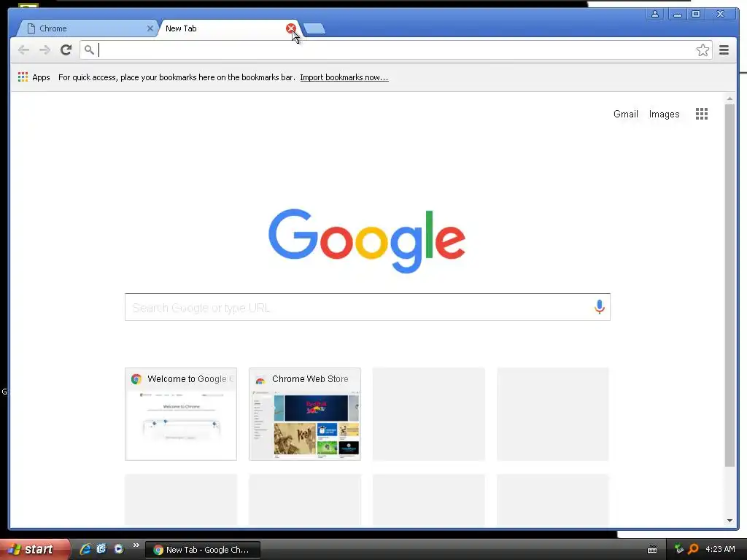Screen dimensions: 747x560
Task: Bookmark this page with the star icon
Action: [703, 50]
